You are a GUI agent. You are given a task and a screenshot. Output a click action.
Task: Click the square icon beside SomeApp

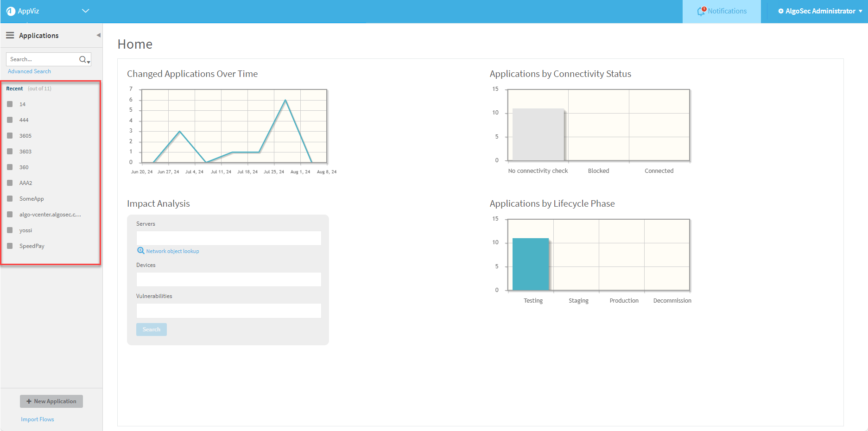[x=10, y=199]
